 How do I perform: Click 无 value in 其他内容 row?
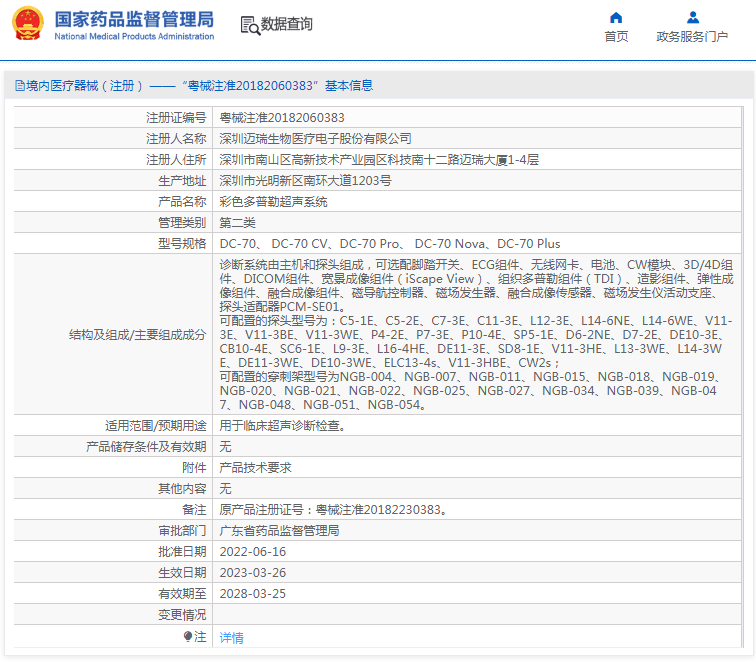click(225, 488)
